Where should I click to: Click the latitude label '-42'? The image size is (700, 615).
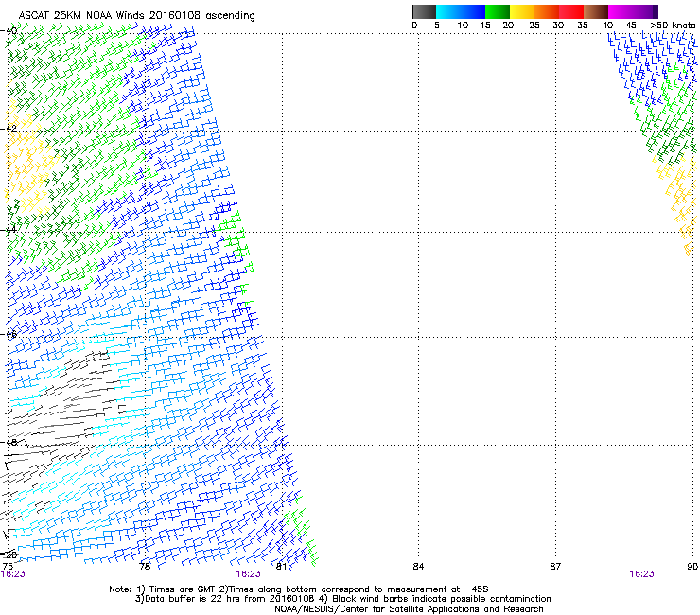click(9, 128)
